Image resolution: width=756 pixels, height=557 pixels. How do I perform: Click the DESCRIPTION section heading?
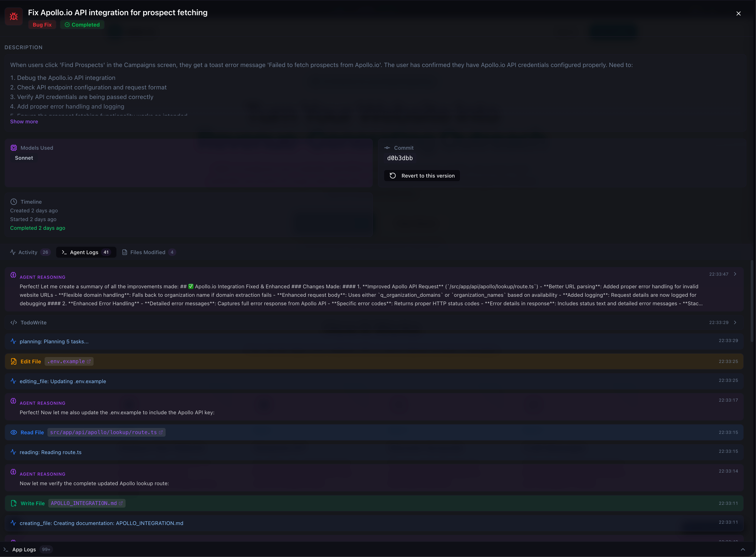[x=24, y=47]
